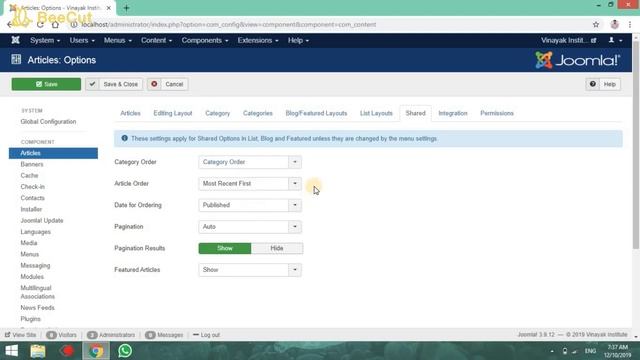Click the Chrome profile avatar icon
This screenshot has height=360, width=640.
[x=615, y=24]
